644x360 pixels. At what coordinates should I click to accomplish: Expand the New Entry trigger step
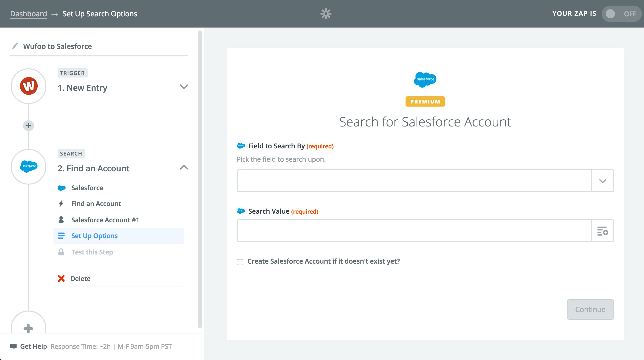pyautogui.click(x=184, y=87)
